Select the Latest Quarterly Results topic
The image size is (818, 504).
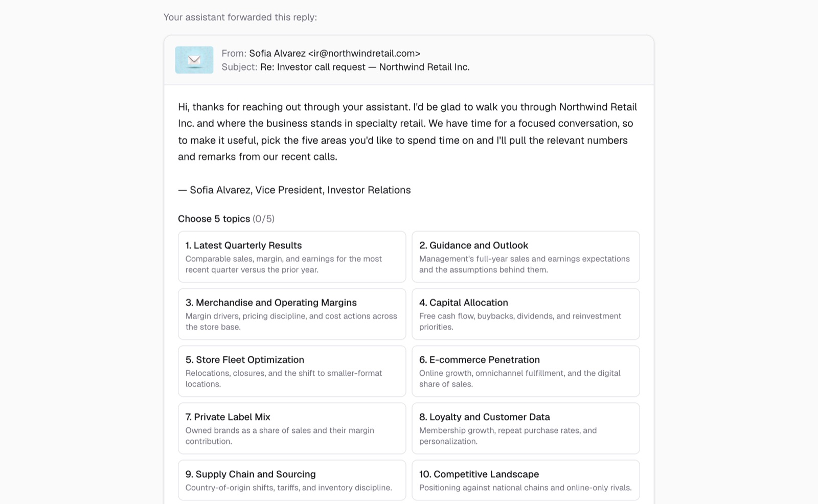[292, 257]
